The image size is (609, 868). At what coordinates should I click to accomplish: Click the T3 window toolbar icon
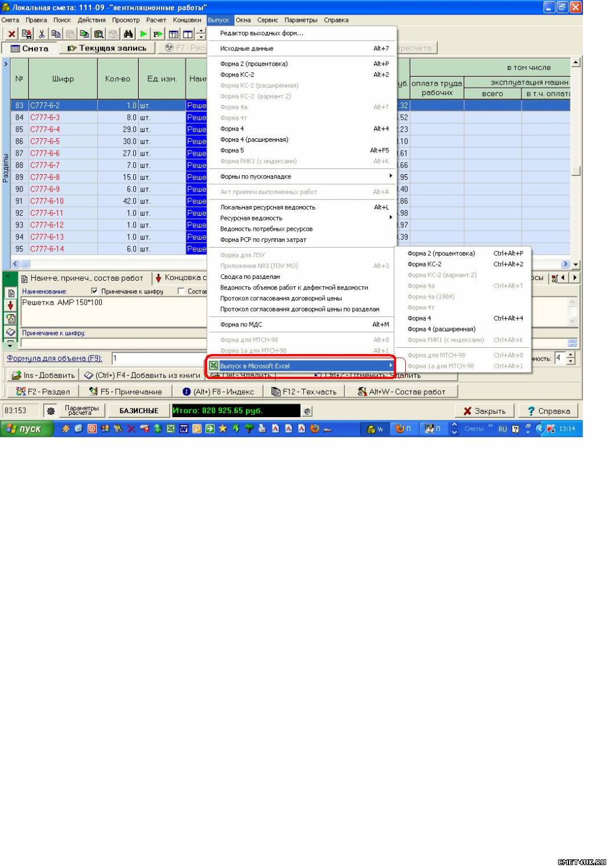tap(173, 34)
